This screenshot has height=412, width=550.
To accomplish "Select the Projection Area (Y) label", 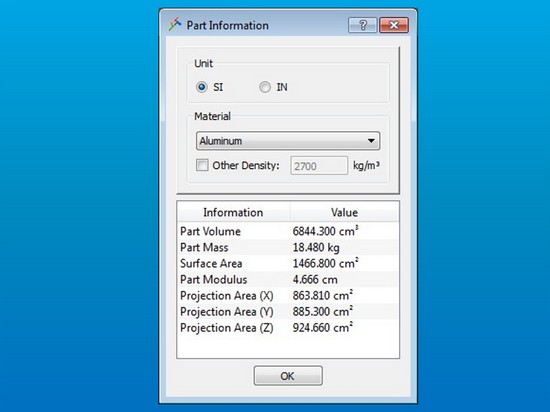I will tap(227, 312).
